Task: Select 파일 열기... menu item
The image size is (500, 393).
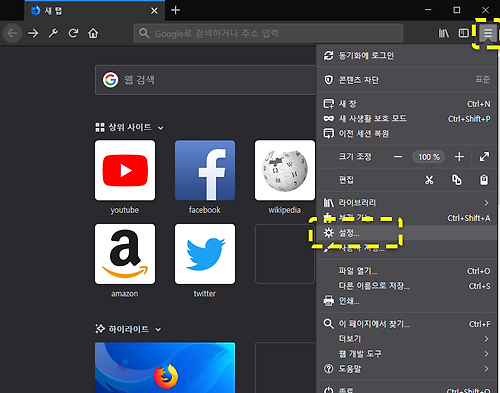Action: [406, 271]
